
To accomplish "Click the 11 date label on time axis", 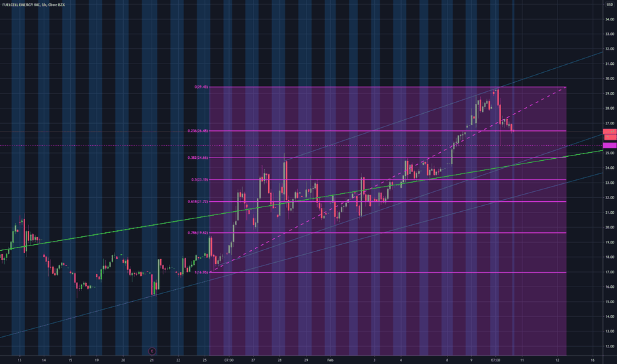I will pyautogui.click(x=522, y=360).
